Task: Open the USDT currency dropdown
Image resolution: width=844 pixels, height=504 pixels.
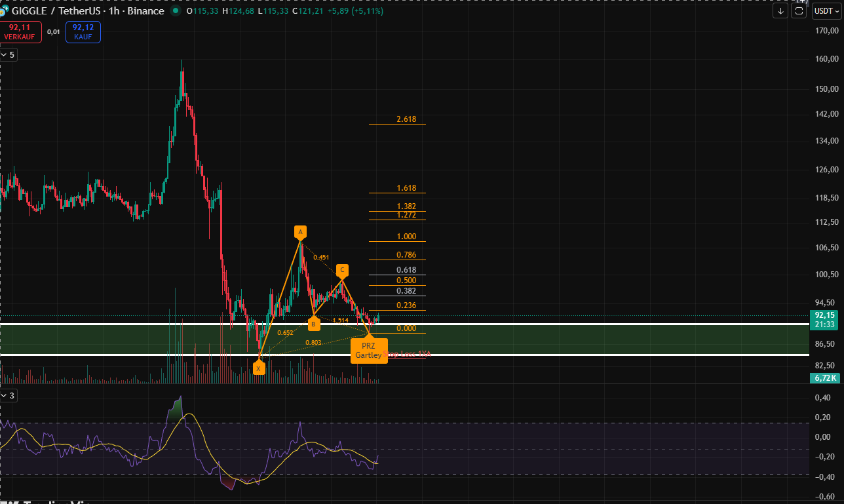Action: point(826,11)
